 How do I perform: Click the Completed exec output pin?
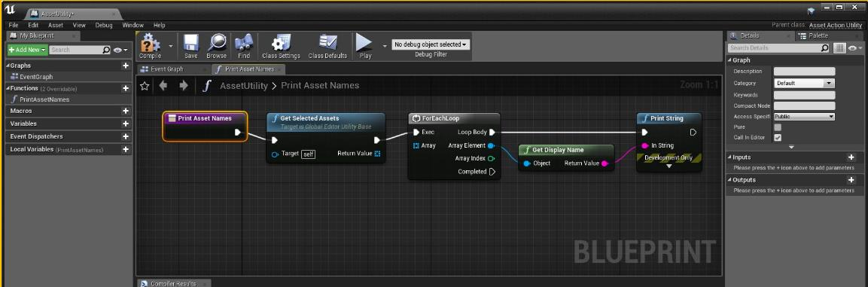[492, 172]
